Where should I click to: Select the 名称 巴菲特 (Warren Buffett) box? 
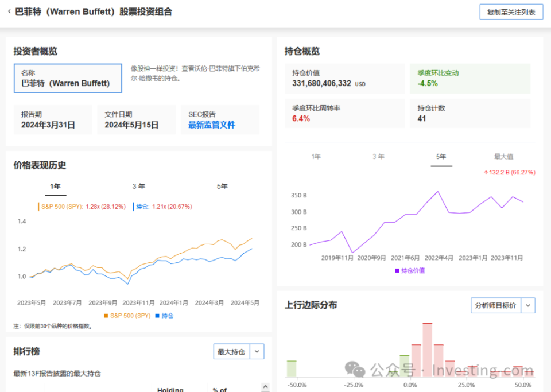coord(68,79)
